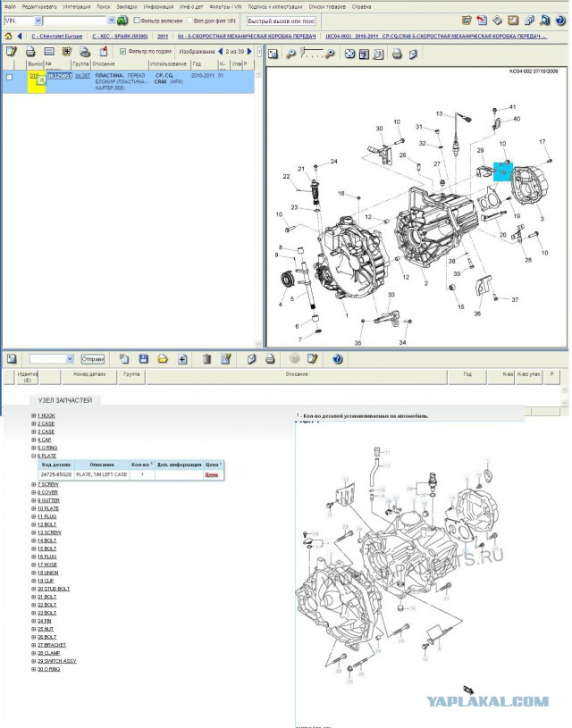Open the blue help question-mark icon in top toolbar
This screenshot has height=728, width=572.
pyautogui.click(x=560, y=21)
